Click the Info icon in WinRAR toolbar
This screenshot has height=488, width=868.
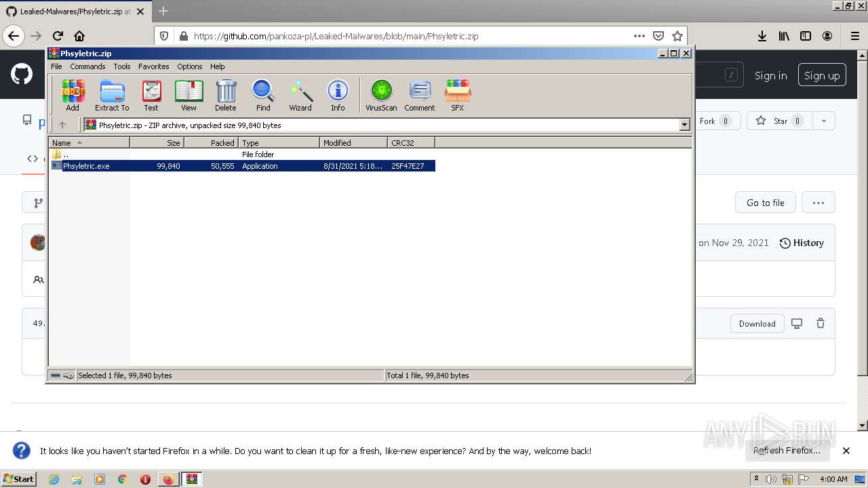338,95
